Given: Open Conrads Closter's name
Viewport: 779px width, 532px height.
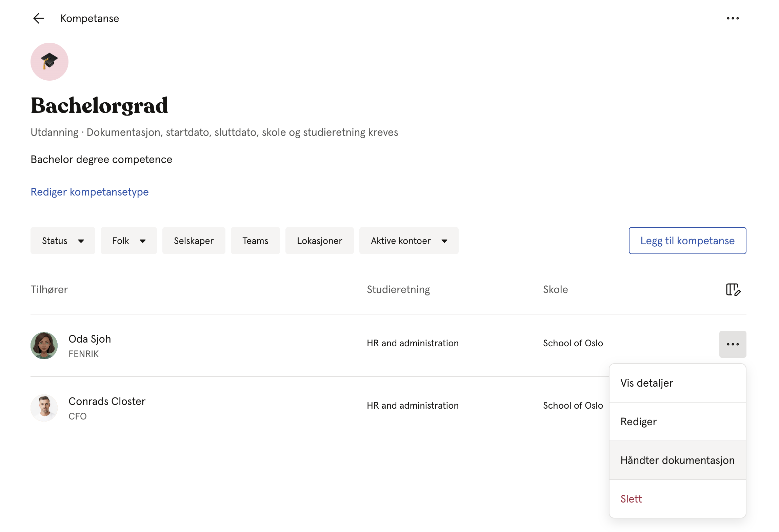Looking at the screenshot, I should [107, 401].
